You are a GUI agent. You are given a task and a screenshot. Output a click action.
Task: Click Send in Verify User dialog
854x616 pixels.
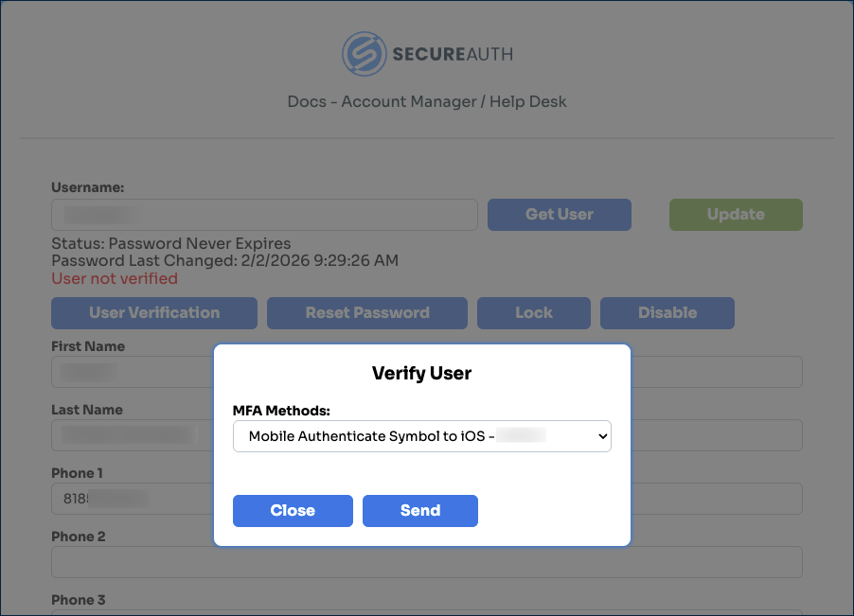(420, 510)
